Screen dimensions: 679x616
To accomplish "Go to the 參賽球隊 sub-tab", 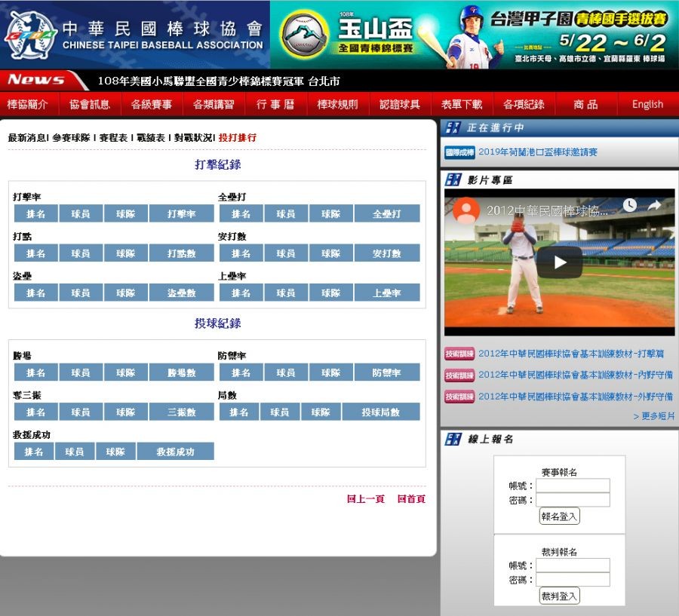I will click(x=71, y=138).
